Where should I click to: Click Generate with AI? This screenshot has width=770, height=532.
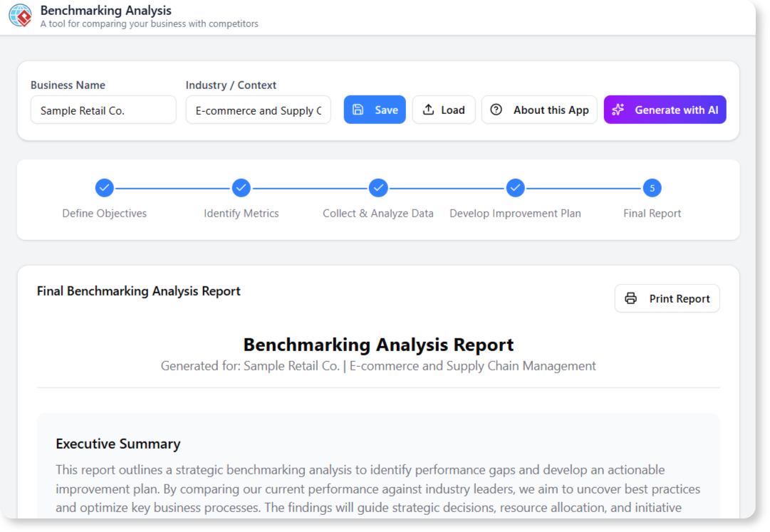click(x=665, y=110)
